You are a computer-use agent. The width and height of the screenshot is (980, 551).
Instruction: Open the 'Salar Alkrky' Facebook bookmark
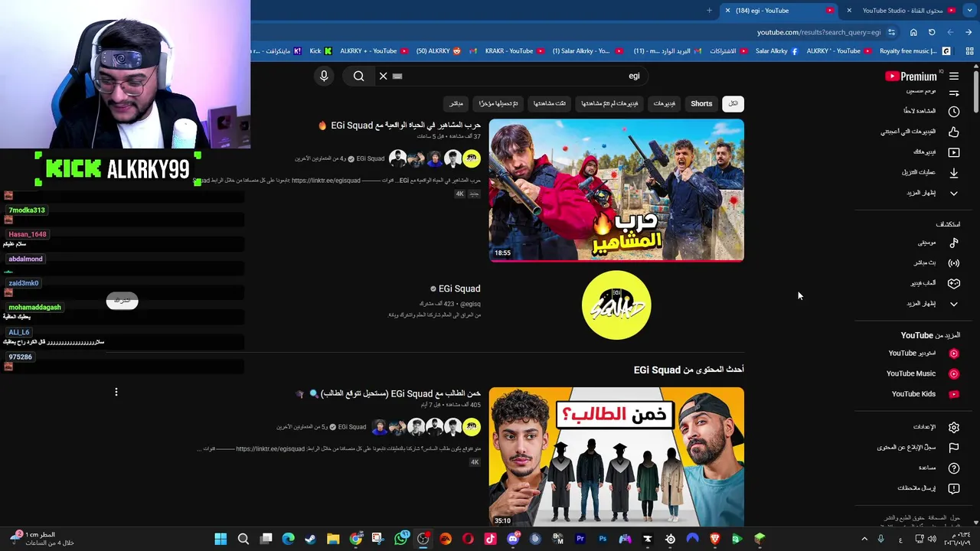tap(776, 51)
